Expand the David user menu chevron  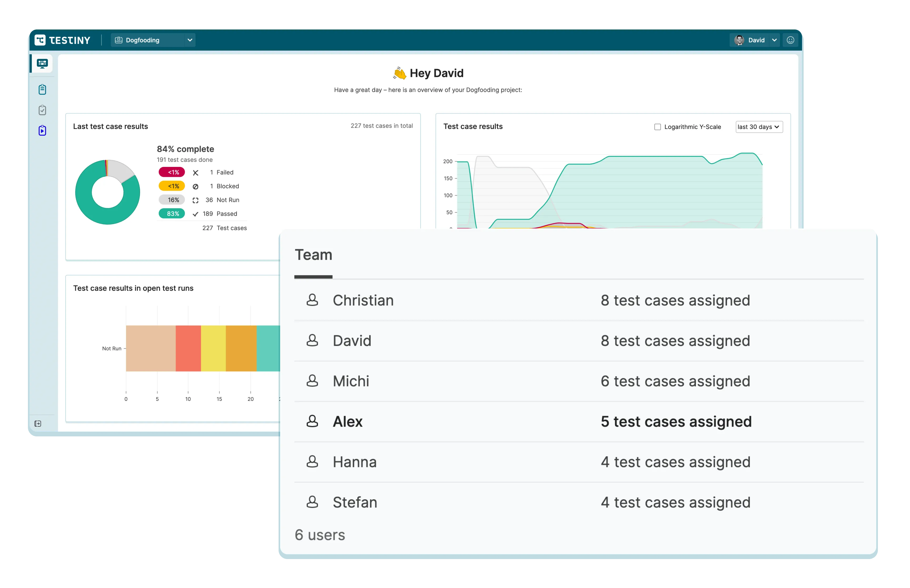pos(774,40)
